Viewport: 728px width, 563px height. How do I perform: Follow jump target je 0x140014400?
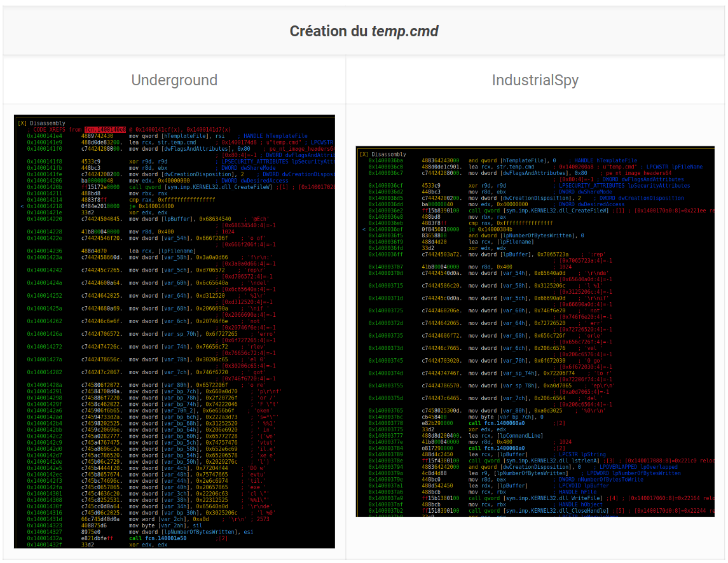click(151, 206)
